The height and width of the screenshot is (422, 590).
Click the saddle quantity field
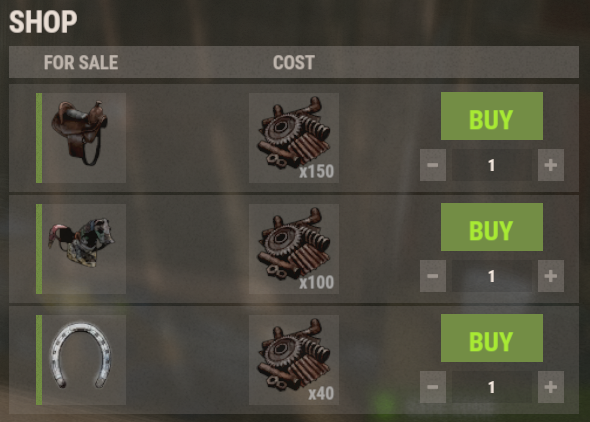[492, 165]
